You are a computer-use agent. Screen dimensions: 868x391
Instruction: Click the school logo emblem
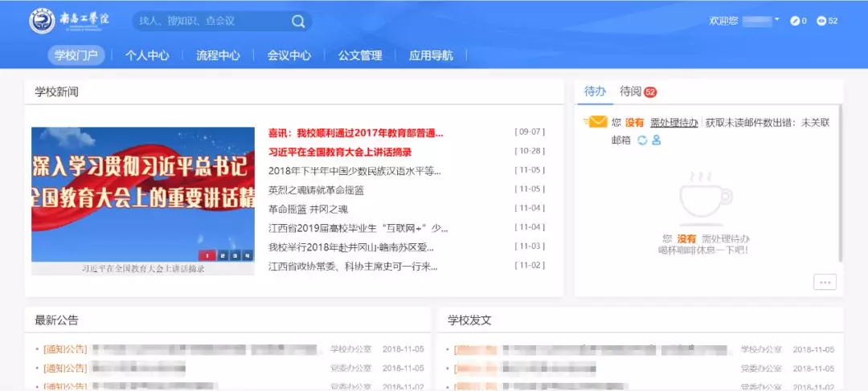pyautogui.click(x=43, y=20)
